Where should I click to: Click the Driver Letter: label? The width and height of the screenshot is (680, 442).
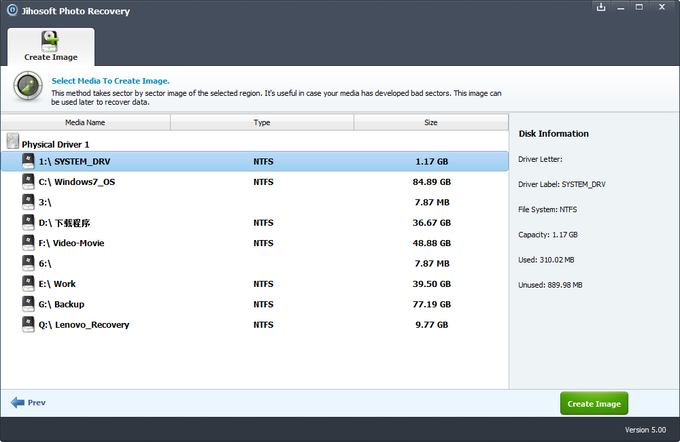(x=540, y=159)
